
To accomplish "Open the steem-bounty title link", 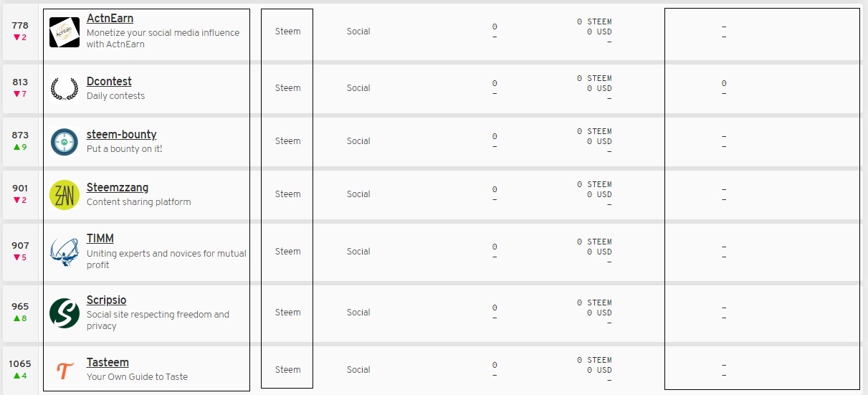I will point(121,135).
